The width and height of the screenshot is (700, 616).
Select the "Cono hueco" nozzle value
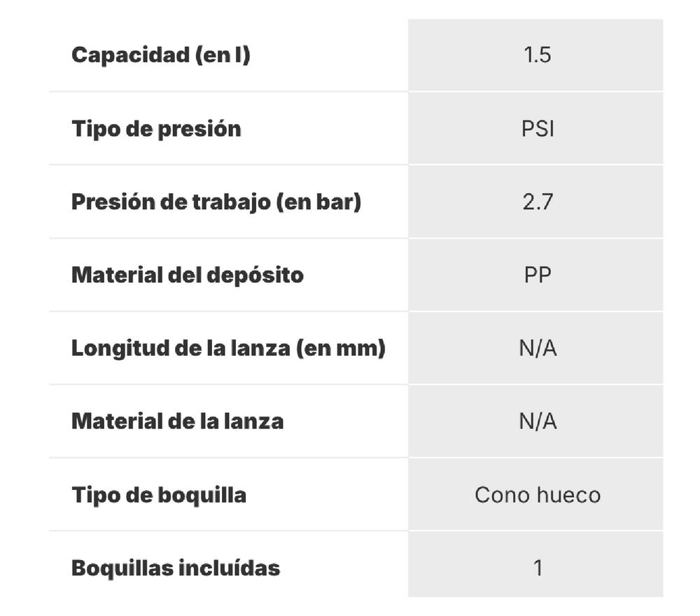coord(537,495)
